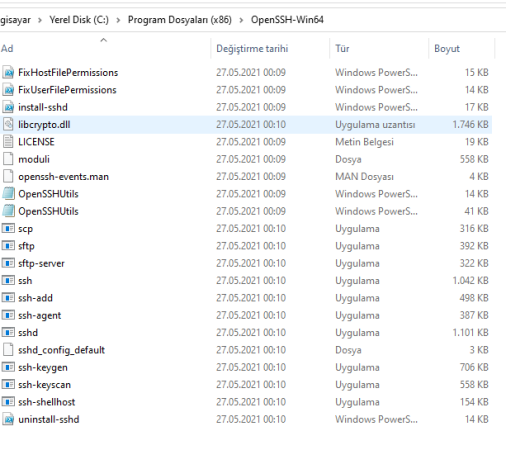Click the openssh-events.man file icon
506x450 pixels.
[x=8, y=176]
